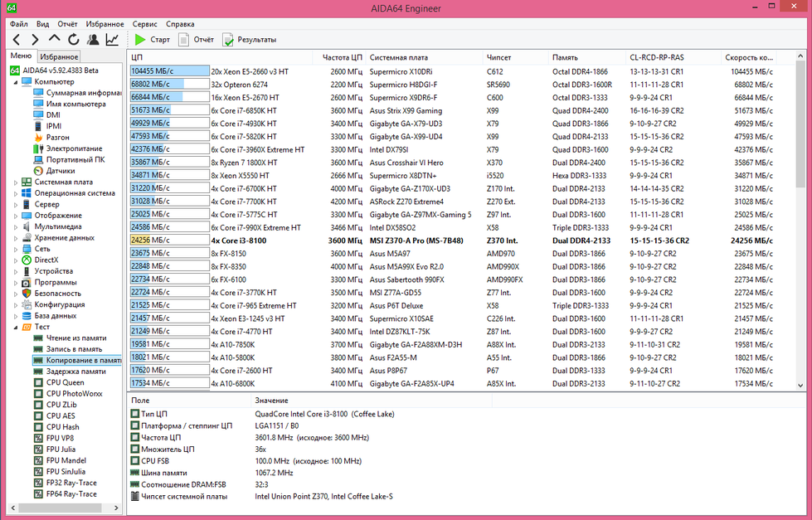Select the CPU Queen benchmark
The width and height of the screenshot is (812, 520).
tap(65, 382)
